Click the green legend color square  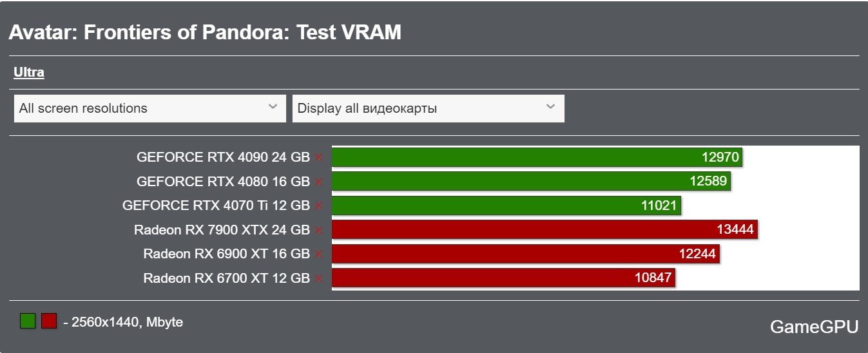point(28,321)
